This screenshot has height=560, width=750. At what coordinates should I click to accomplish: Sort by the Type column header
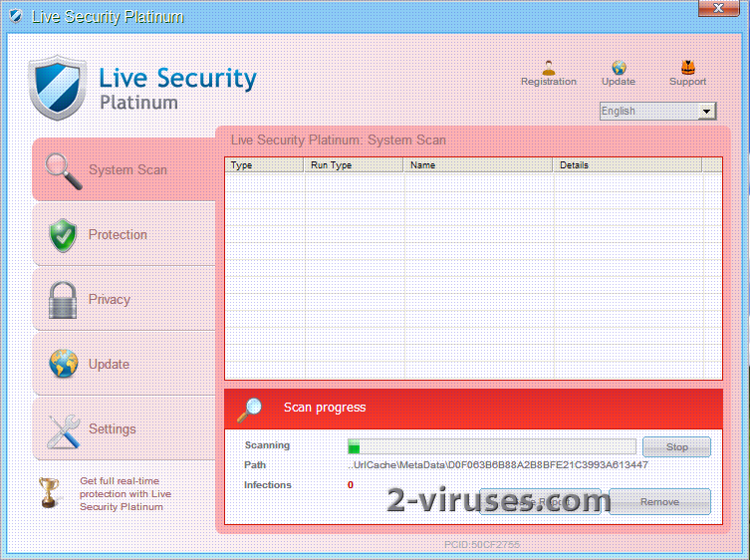[264, 165]
